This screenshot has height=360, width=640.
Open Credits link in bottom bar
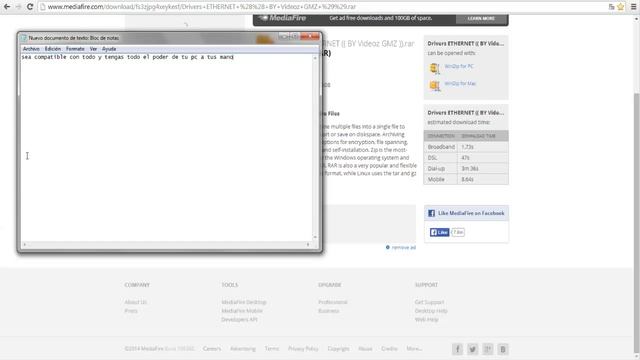click(389, 349)
